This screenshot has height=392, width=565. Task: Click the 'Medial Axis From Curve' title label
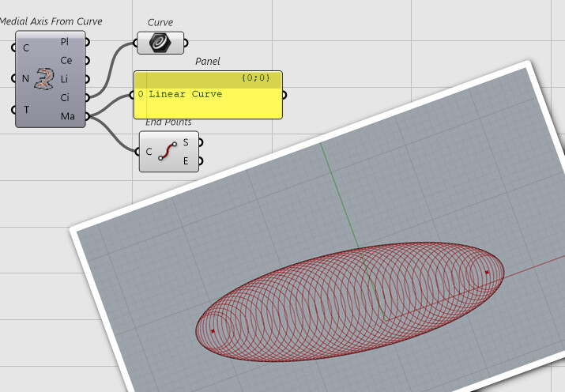click(51, 21)
